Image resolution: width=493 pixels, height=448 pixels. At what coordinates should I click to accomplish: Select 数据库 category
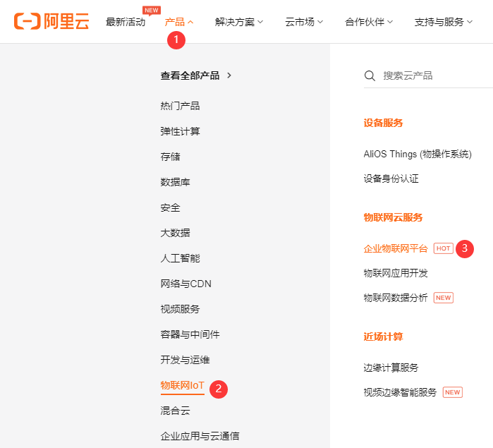(175, 182)
